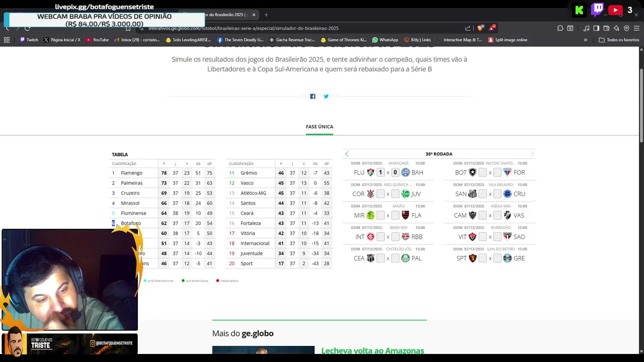Click the CAM home score box

[x=482, y=215]
